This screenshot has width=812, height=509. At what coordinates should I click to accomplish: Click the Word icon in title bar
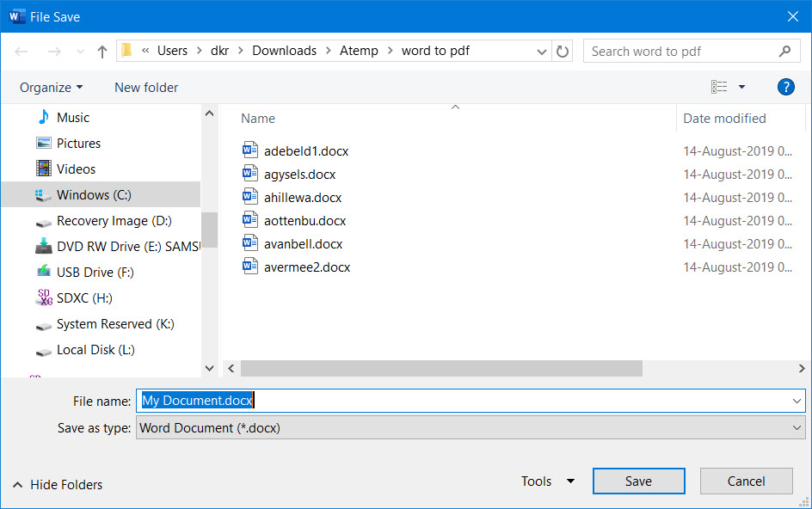point(16,16)
